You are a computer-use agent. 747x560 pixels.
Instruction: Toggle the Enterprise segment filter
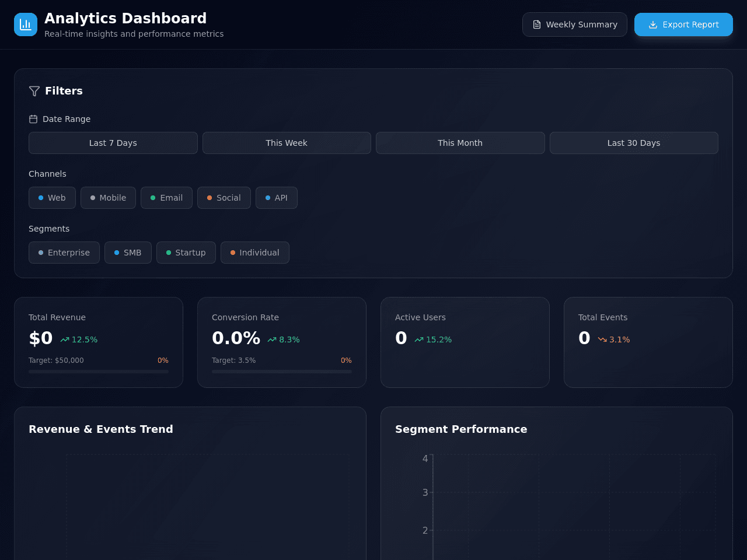point(64,253)
